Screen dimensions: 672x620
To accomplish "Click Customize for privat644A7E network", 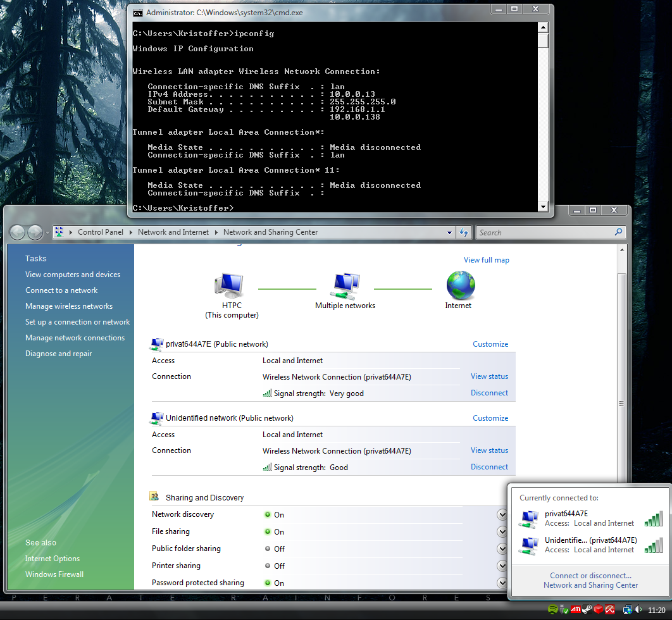I will pyautogui.click(x=490, y=344).
